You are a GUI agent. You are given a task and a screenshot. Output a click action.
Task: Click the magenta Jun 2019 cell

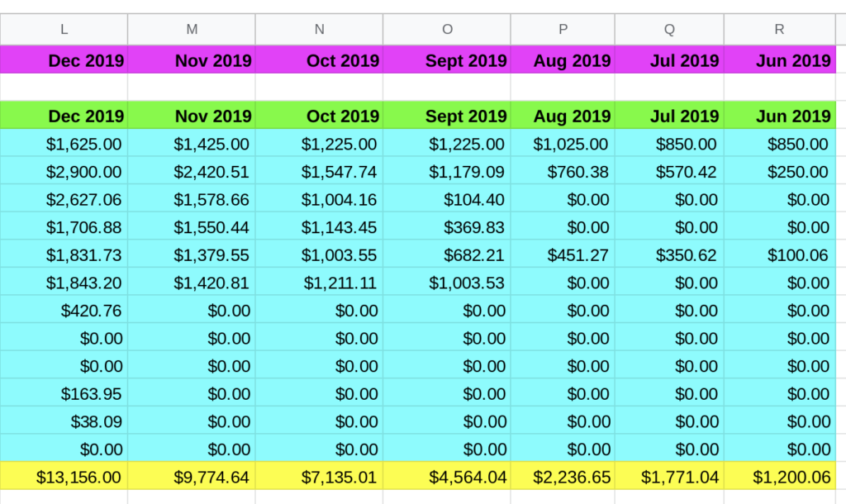[x=780, y=60]
